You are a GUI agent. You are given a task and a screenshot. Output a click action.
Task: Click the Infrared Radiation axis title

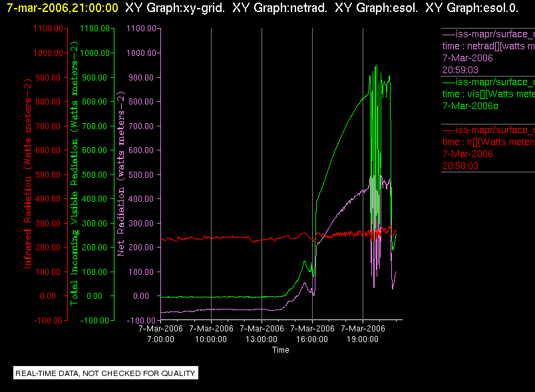[28, 174]
